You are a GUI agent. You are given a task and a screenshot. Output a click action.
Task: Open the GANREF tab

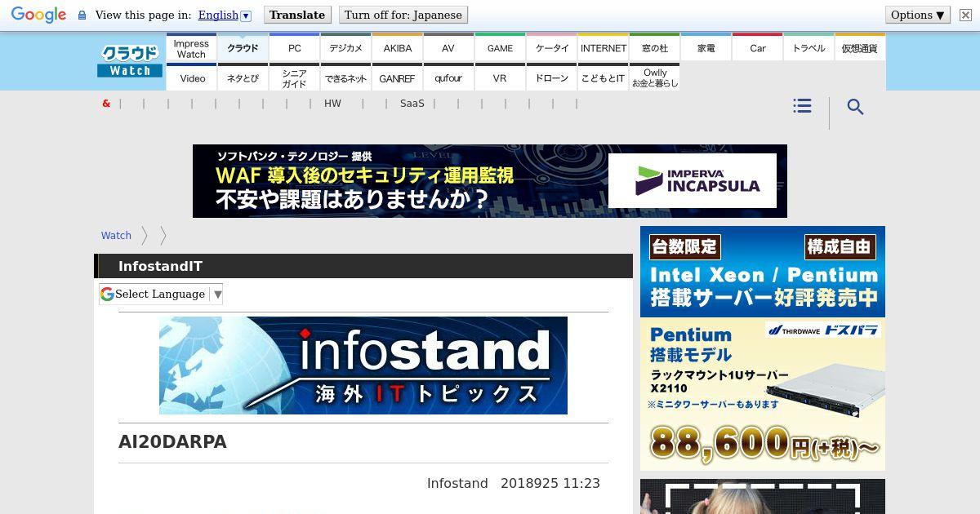click(x=398, y=78)
